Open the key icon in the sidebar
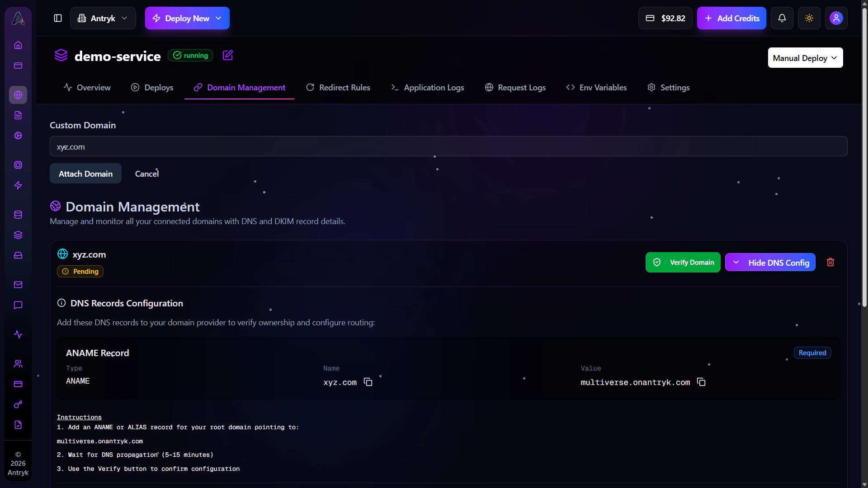 coord(18,404)
